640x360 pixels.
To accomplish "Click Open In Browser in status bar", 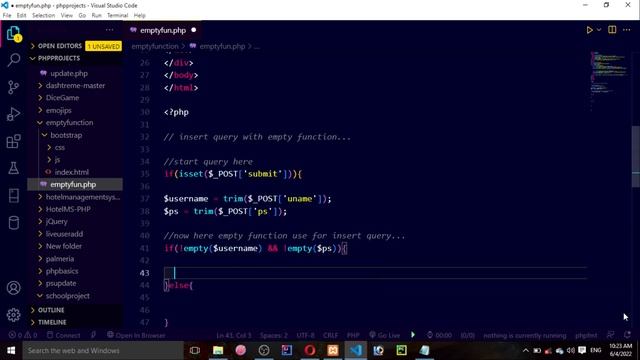I will [x=136, y=336].
